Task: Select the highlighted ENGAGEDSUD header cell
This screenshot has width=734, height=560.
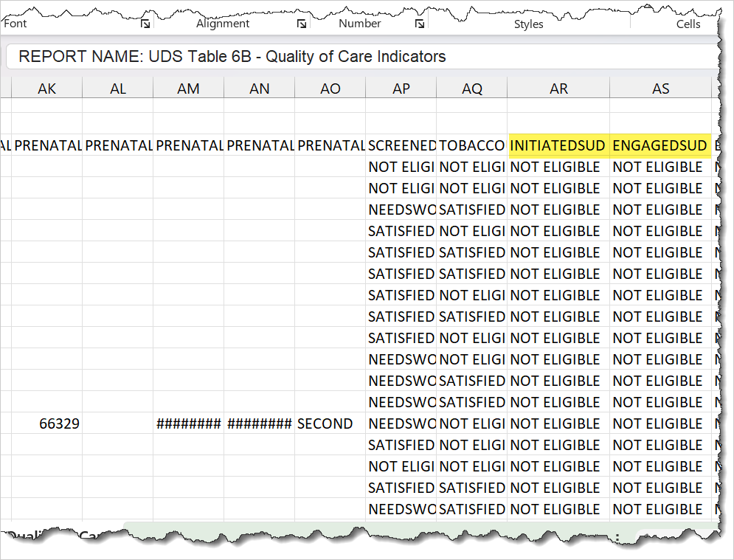Action: click(x=660, y=145)
